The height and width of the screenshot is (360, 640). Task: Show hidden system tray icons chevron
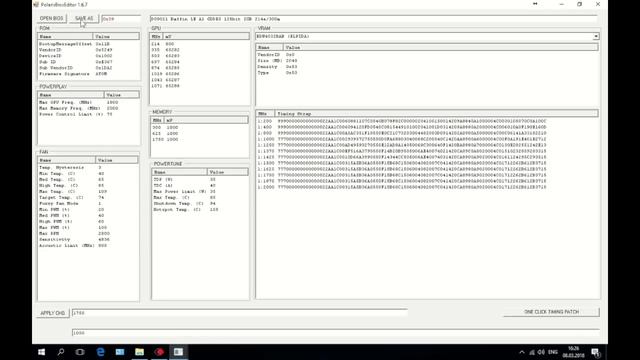(522, 352)
